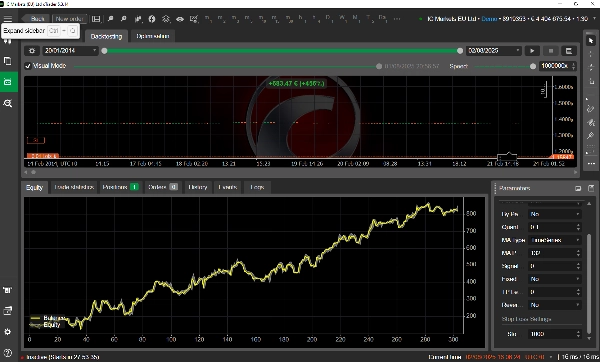Open the Analyze magnifier sidebar icon
600x362 pixels.
pyautogui.click(x=8, y=103)
